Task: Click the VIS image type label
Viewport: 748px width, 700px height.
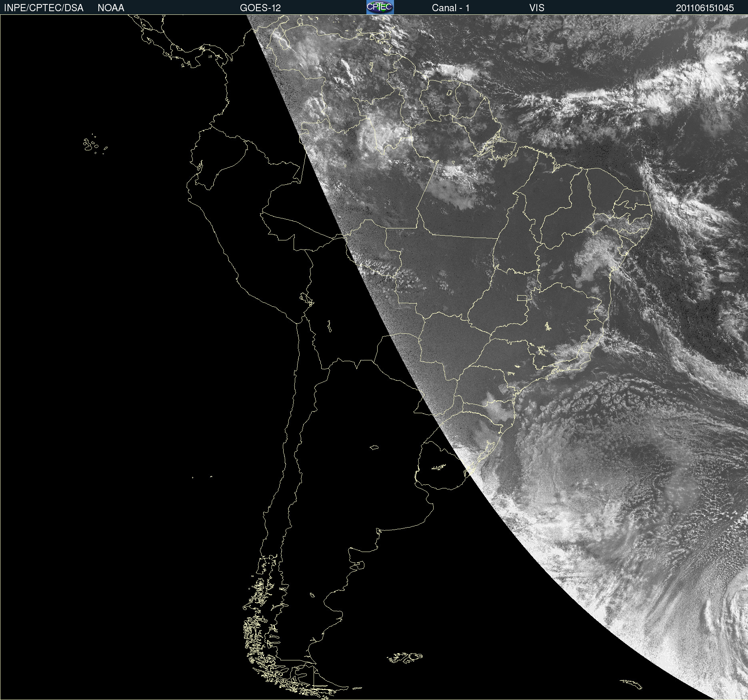Action: pos(537,8)
